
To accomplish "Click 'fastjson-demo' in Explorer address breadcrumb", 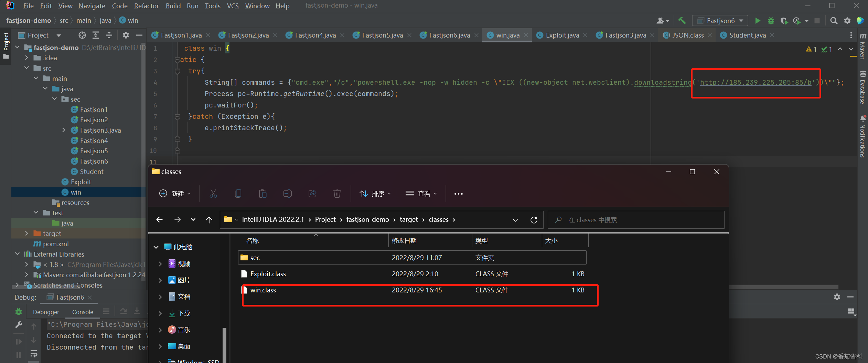I will (367, 220).
